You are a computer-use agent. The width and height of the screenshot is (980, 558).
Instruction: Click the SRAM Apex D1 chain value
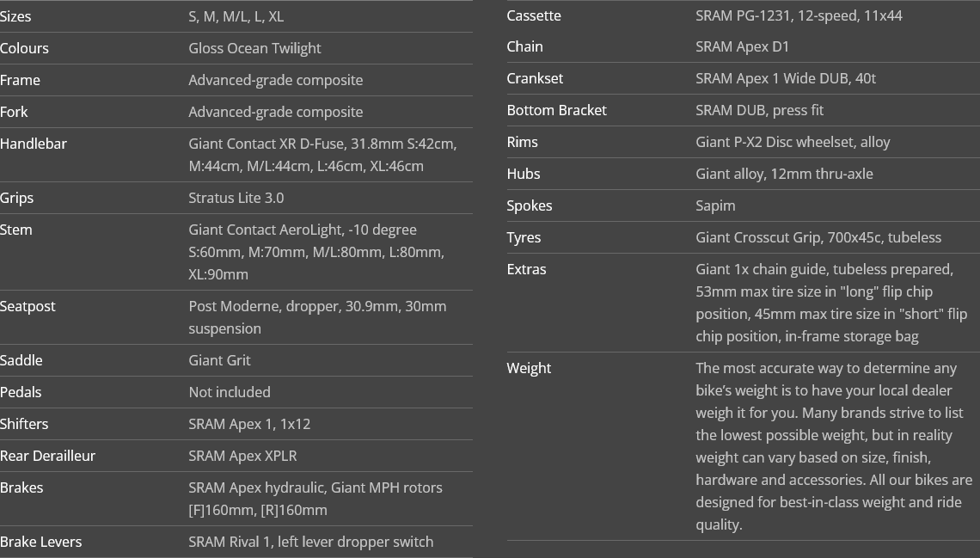click(x=743, y=47)
